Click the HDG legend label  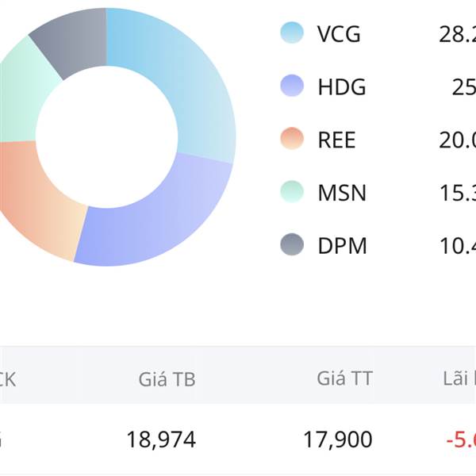click(x=342, y=86)
